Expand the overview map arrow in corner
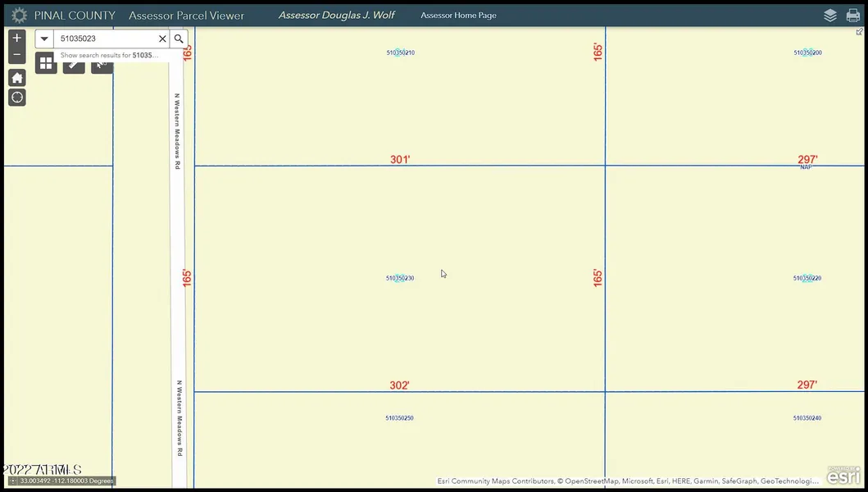 tap(859, 32)
